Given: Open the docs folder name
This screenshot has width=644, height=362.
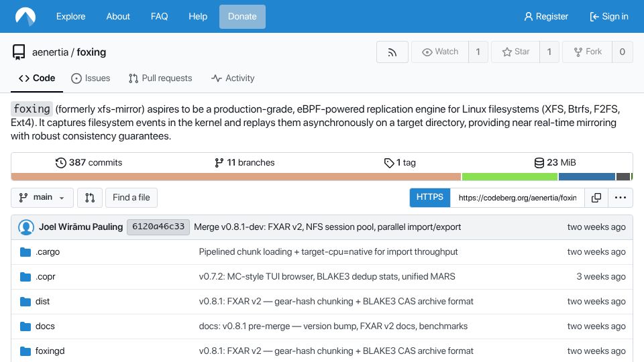Looking at the screenshot, I should (45, 326).
